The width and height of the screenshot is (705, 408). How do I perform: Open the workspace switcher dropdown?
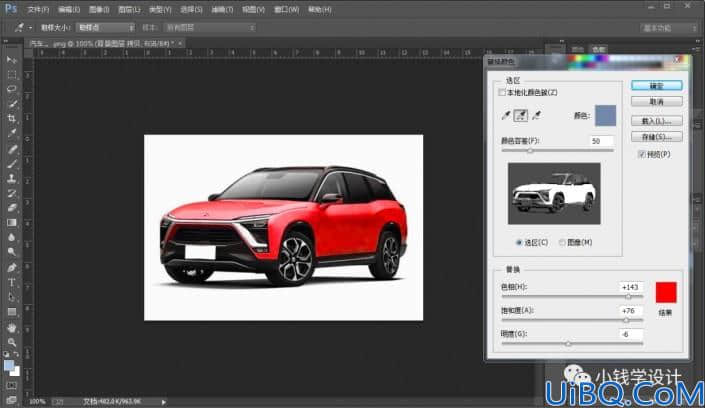point(669,28)
